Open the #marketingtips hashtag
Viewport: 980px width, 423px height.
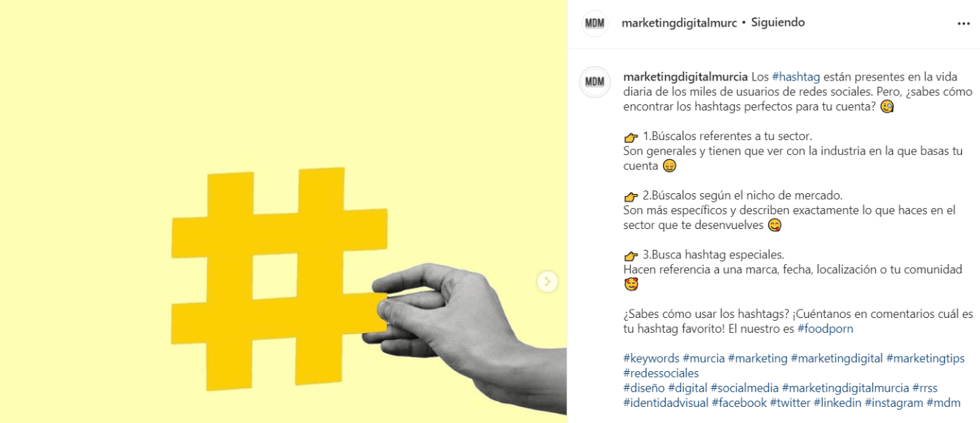[x=925, y=359]
